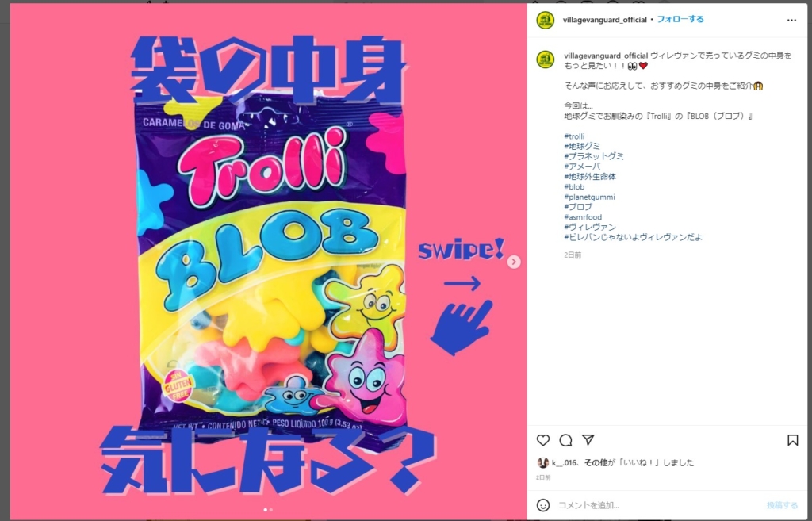Click the liker's small avatar k__016

(542, 463)
